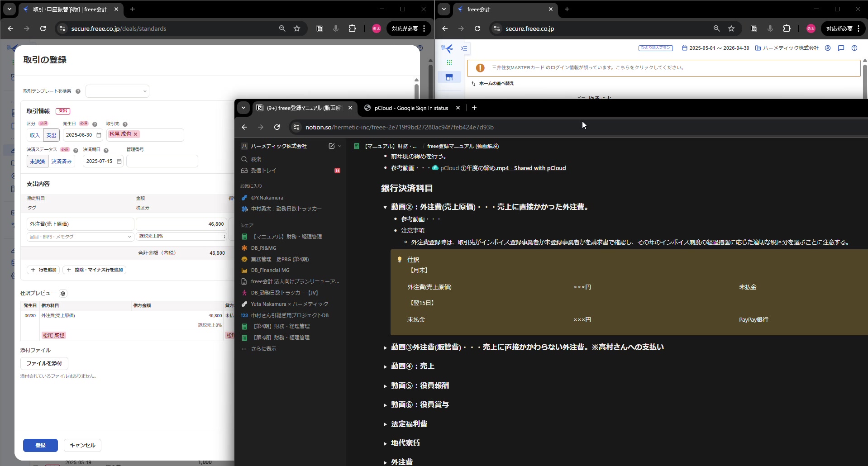Select 決済済み settlement status
This screenshot has height=466, width=868.
(x=61, y=162)
